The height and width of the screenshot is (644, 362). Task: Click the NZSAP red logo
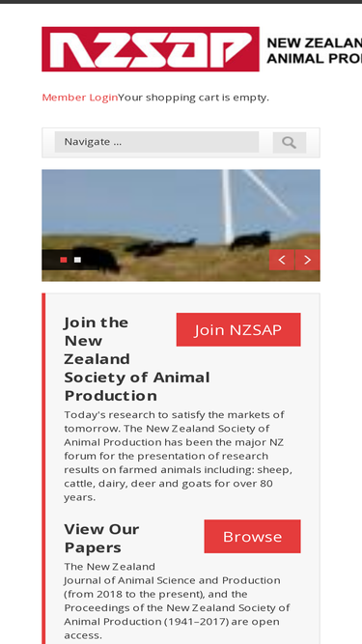click(x=151, y=49)
